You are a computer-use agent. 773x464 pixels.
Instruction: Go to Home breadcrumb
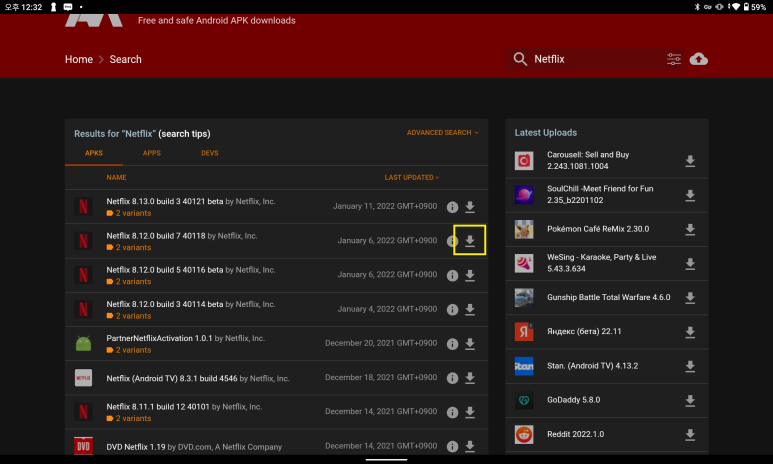click(79, 59)
